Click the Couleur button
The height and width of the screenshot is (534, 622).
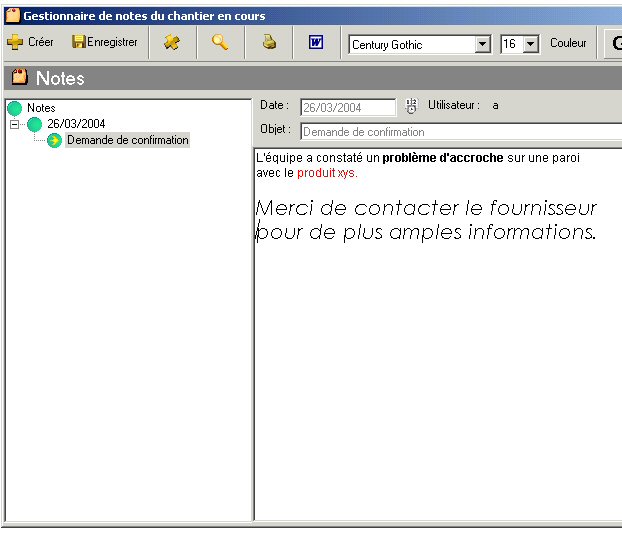pos(568,43)
